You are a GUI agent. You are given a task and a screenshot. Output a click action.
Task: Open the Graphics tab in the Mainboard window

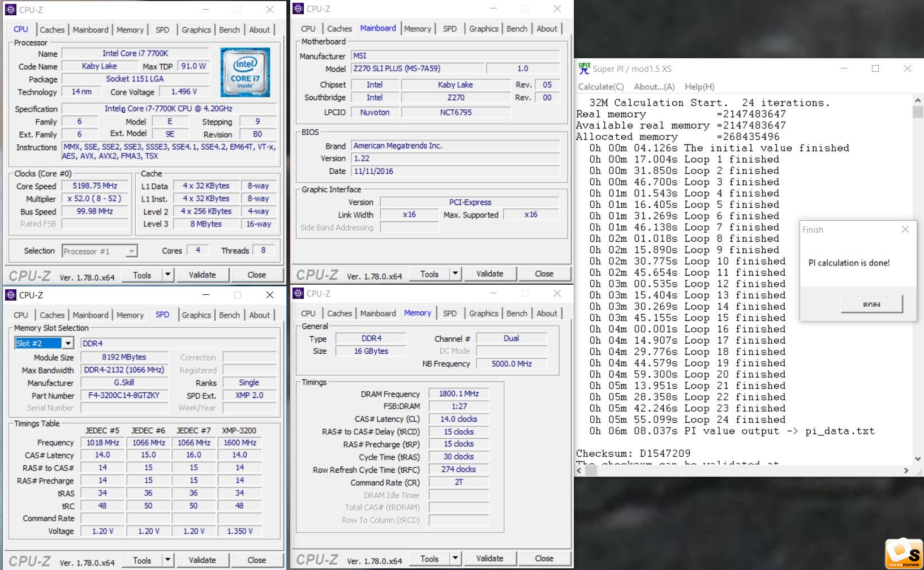coord(484,28)
